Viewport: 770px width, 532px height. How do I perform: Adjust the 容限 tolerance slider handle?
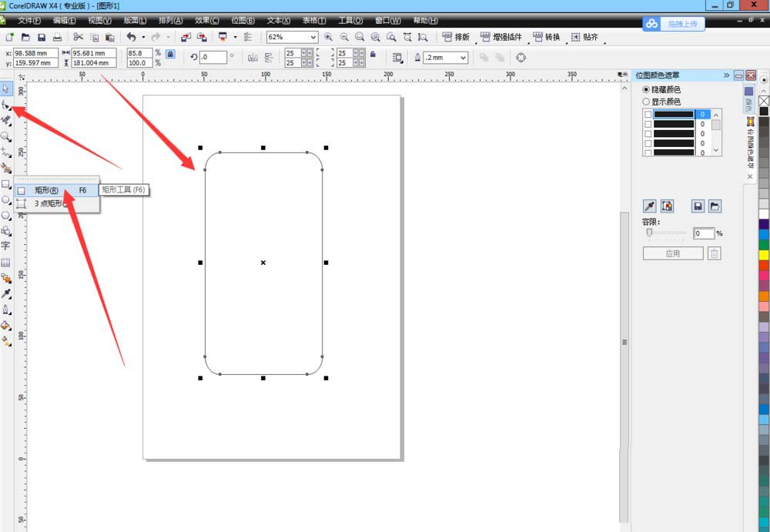pyautogui.click(x=649, y=233)
